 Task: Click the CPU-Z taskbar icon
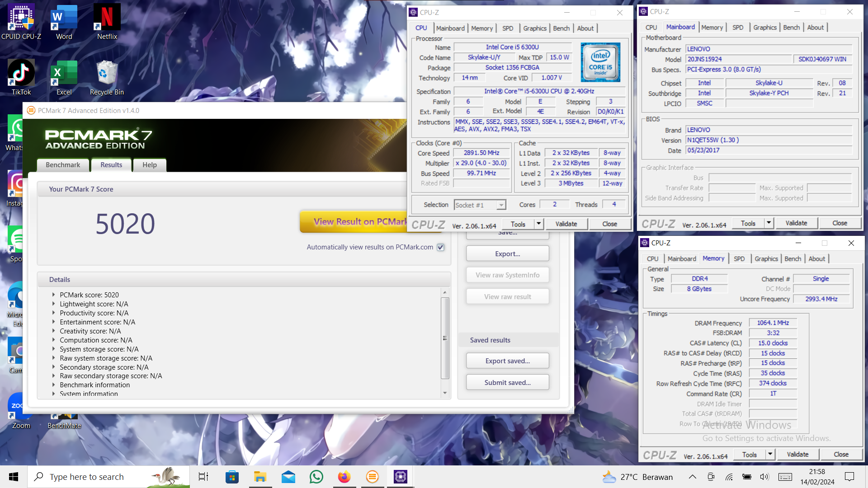401,477
